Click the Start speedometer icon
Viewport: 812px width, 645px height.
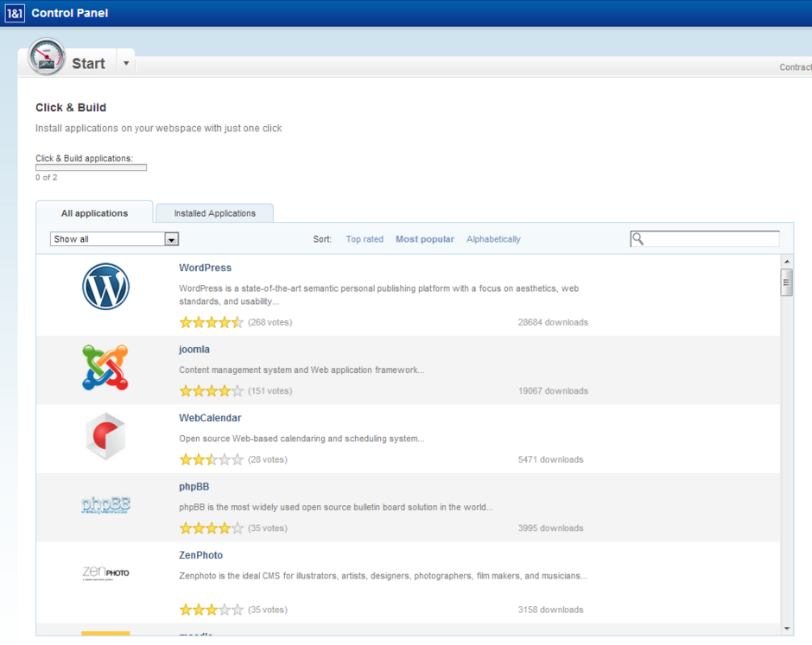point(47,56)
